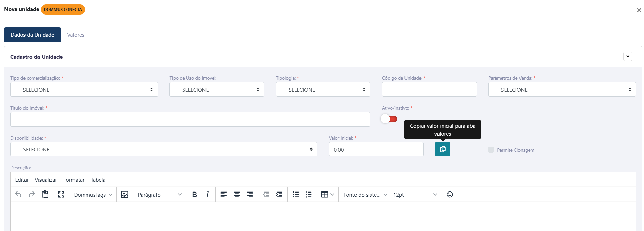Screen dimensions: 644x231
Task: Open the DommusTags dropdown button
Action: pyautogui.click(x=93, y=195)
